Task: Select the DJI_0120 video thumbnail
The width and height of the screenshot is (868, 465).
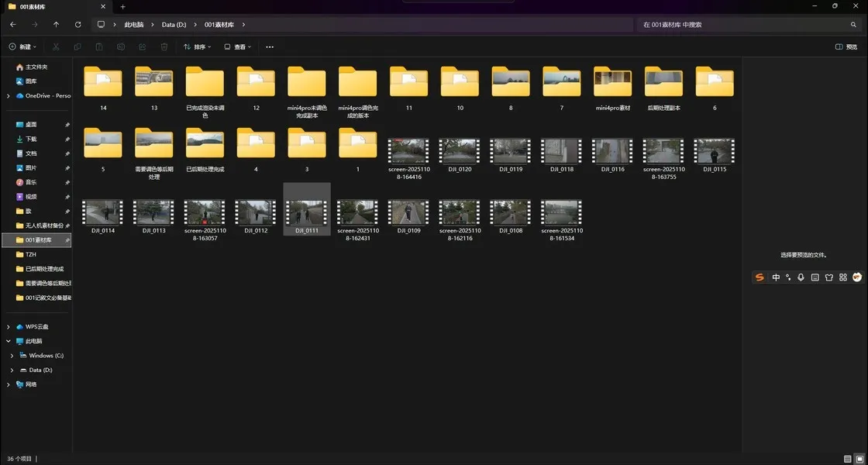Action: [x=459, y=152]
